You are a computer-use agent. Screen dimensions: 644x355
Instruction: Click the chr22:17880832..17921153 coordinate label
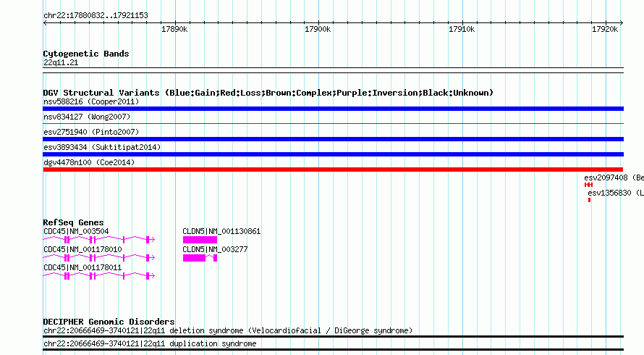pos(96,15)
